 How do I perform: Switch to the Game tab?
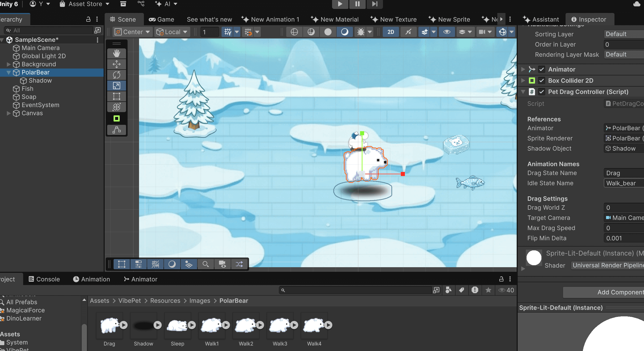161,19
